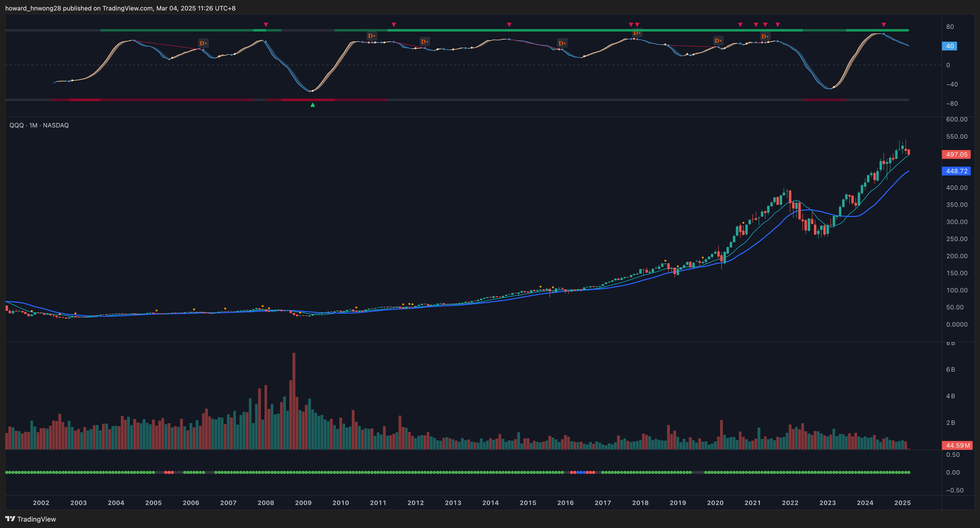Click the orange D divergence marker near 2018
This screenshot has height=528, width=980.
tap(637, 33)
